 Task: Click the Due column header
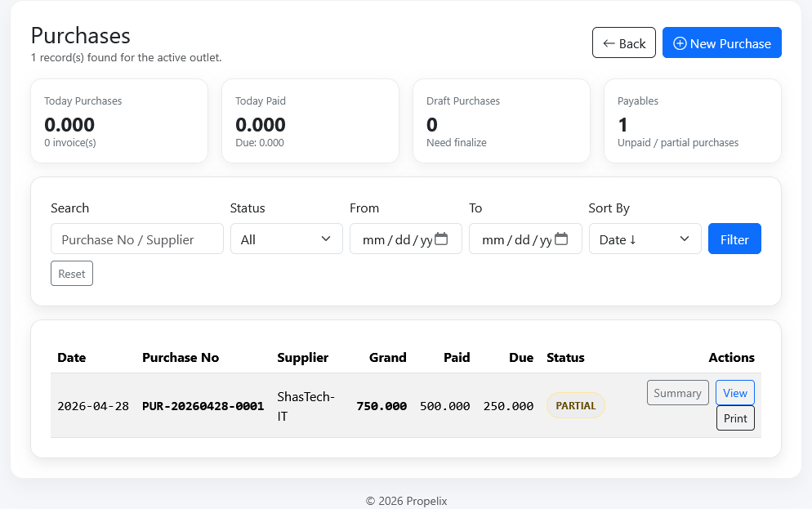[521, 357]
